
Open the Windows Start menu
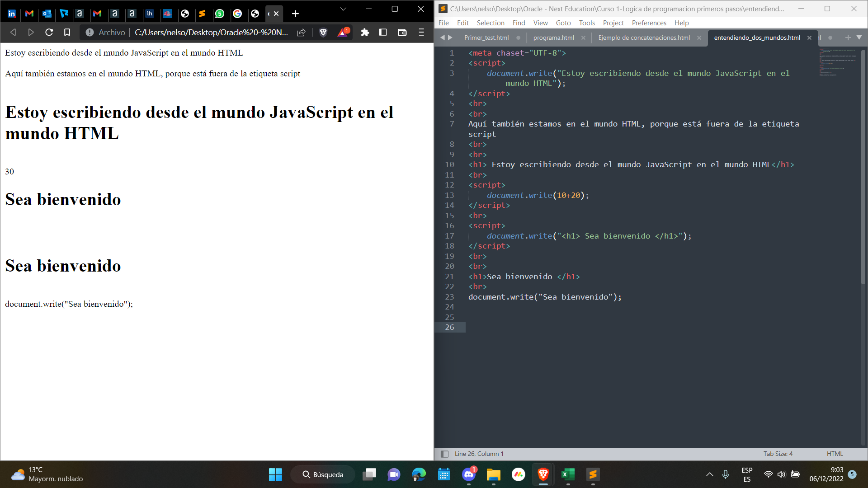coord(275,474)
